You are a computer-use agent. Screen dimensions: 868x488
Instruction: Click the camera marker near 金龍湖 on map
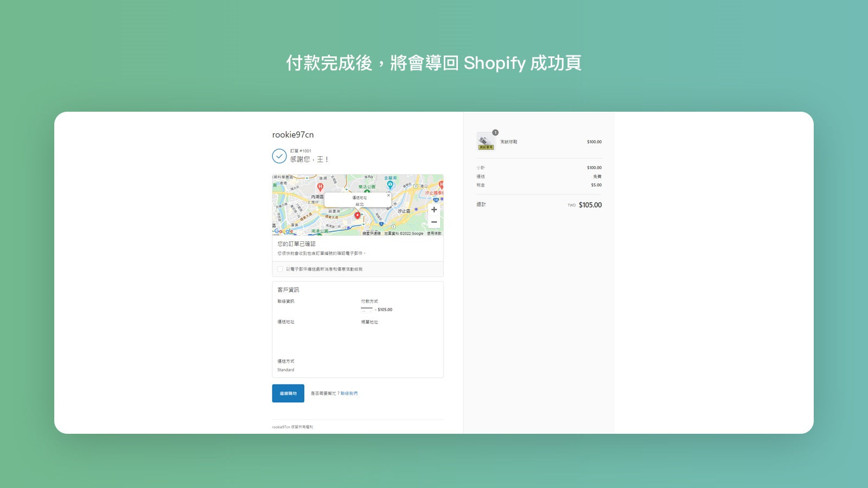click(x=390, y=185)
